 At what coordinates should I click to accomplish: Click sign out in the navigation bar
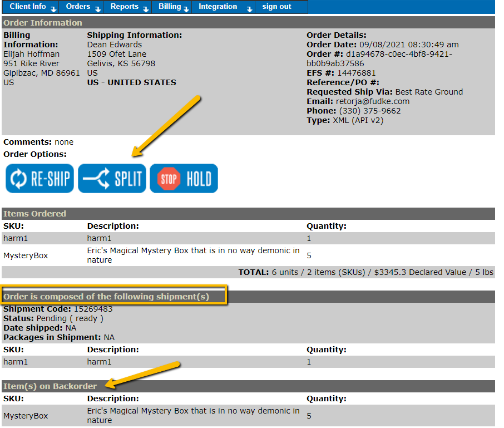pos(276,7)
